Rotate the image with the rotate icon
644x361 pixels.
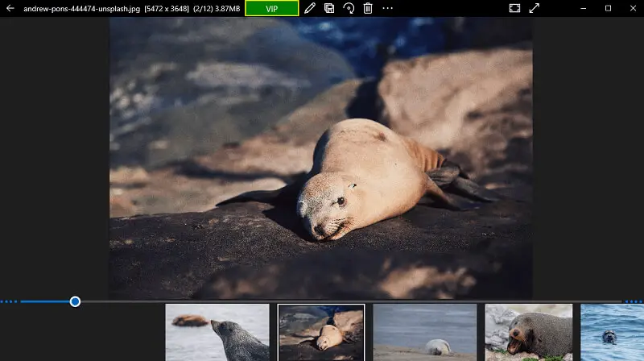click(x=349, y=8)
